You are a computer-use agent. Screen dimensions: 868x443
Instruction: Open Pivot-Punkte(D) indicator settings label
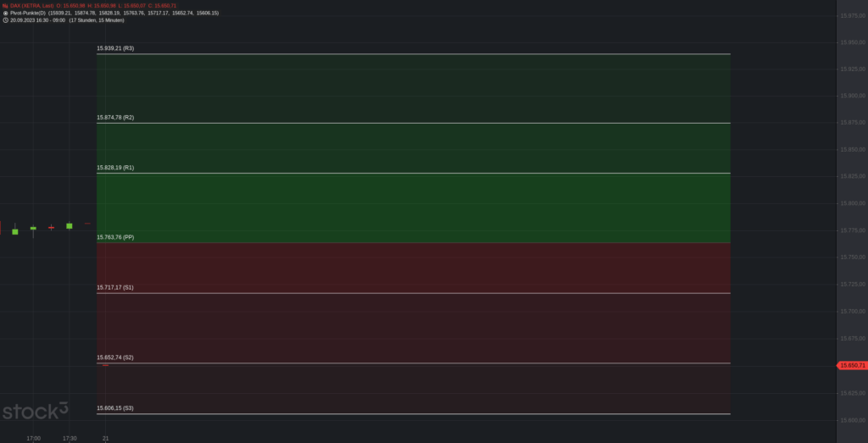click(28, 13)
